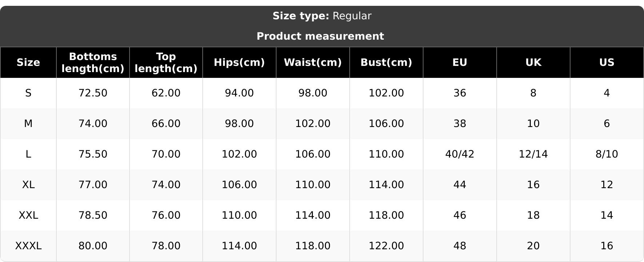Image resolution: width=644 pixels, height=262 pixels.
Task: Select the Waist(cm) column header
Action: coord(313,63)
